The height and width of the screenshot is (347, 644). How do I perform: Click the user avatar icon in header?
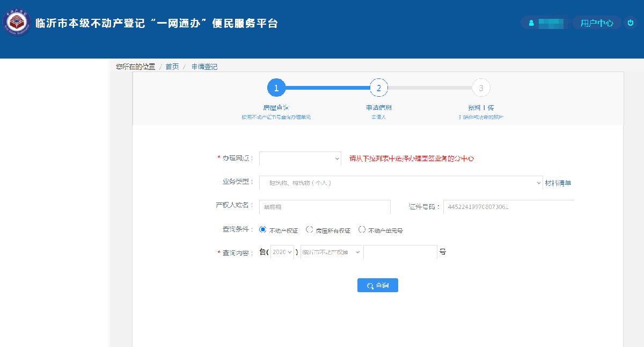pos(531,23)
